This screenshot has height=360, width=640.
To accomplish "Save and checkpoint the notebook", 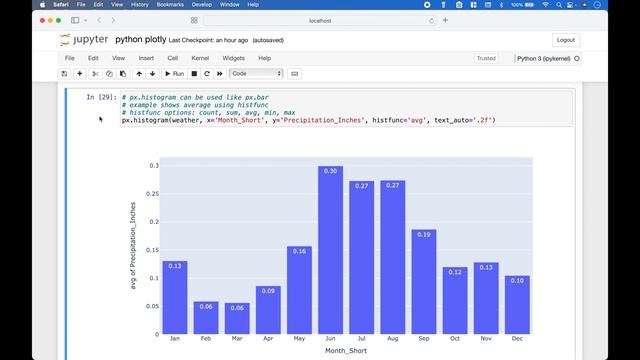I will [x=64, y=74].
